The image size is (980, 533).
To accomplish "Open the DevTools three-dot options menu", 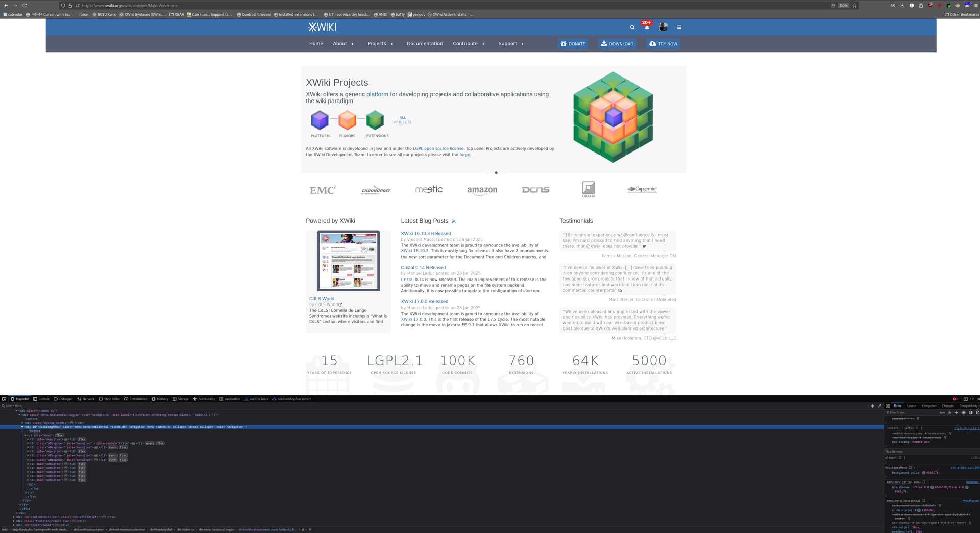I will click(972, 399).
